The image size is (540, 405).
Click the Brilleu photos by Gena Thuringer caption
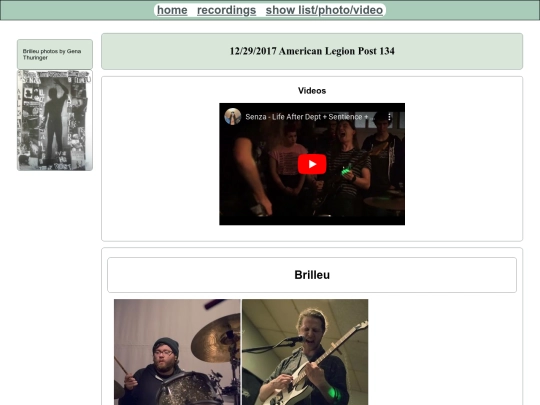click(52, 54)
